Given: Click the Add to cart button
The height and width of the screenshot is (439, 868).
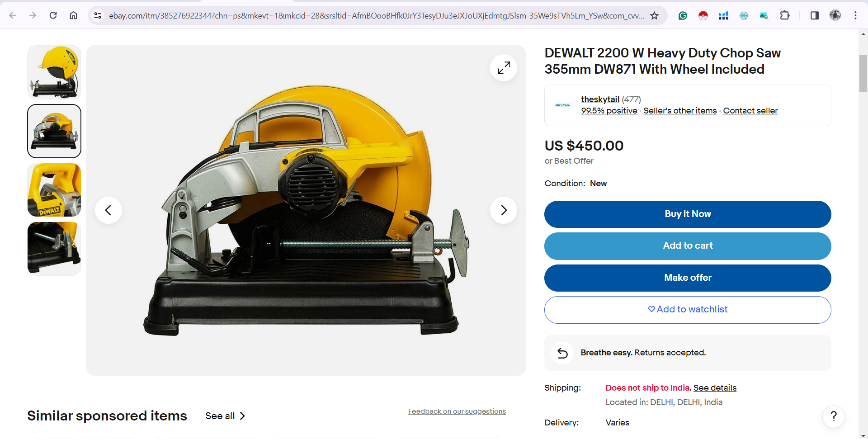Looking at the screenshot, I should click(x=688, y=246).
